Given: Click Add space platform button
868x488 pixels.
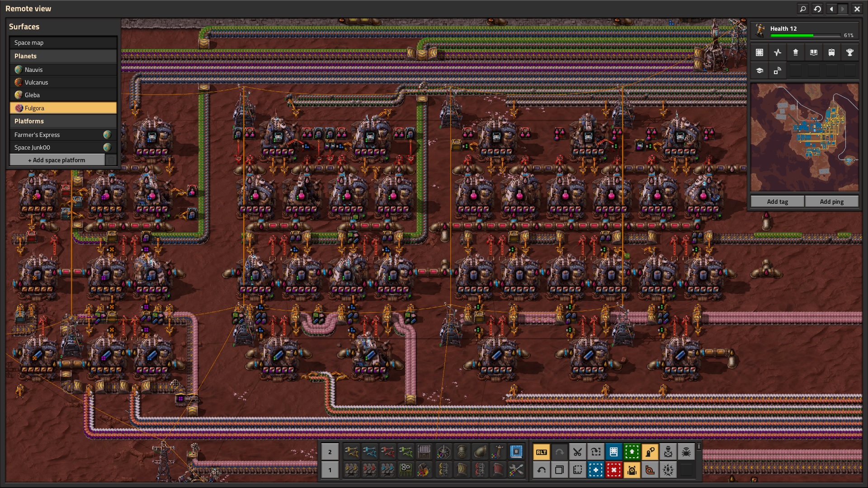Looking at the screenshot, I should click(x=57, y=160).
